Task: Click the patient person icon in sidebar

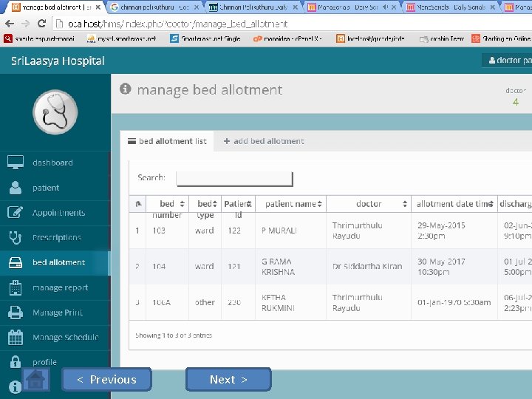Action: pyautogui.click(x=16, y=188)
